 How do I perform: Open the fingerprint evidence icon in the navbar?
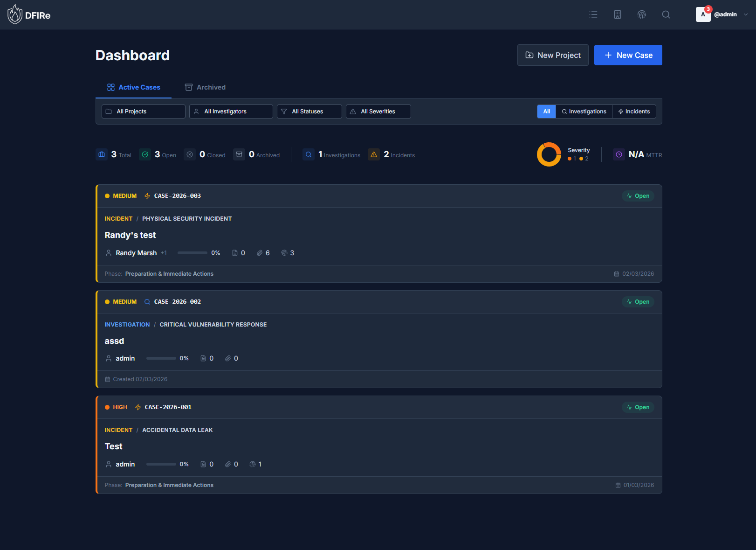click(641, 14)
